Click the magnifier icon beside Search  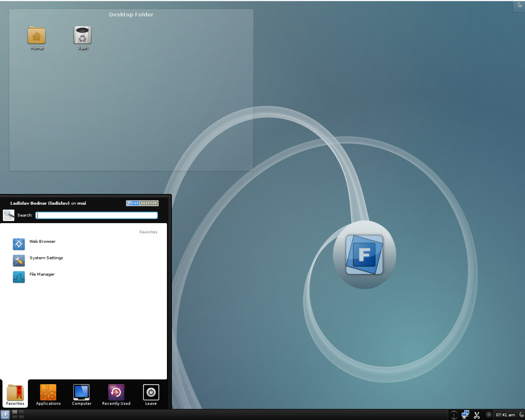(x=9, y=215)
